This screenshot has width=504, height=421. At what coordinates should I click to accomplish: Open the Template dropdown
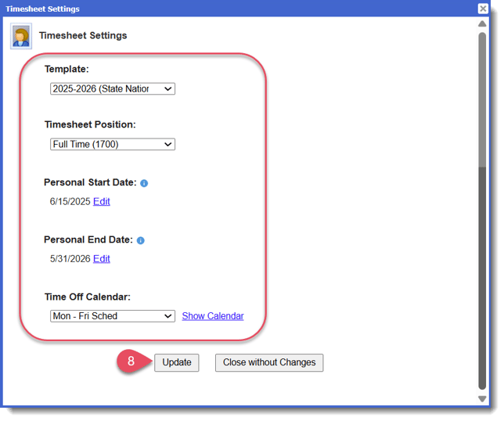112,89
